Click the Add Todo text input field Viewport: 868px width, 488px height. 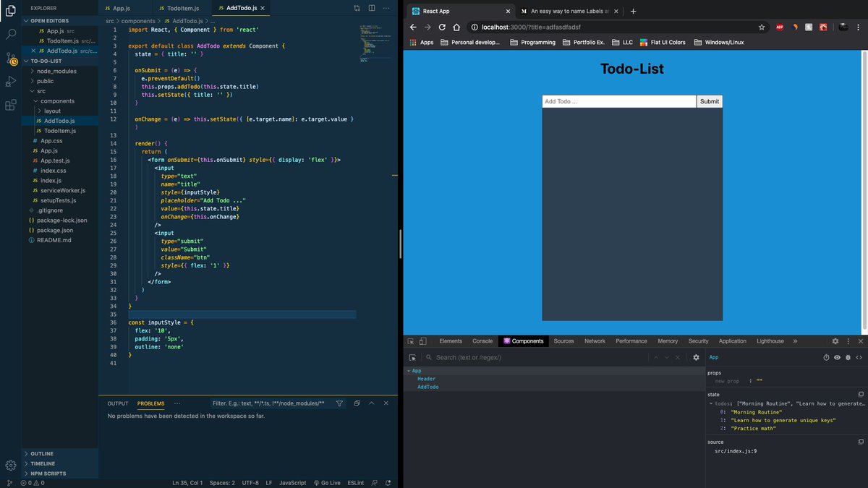click(x=619, y=101)
